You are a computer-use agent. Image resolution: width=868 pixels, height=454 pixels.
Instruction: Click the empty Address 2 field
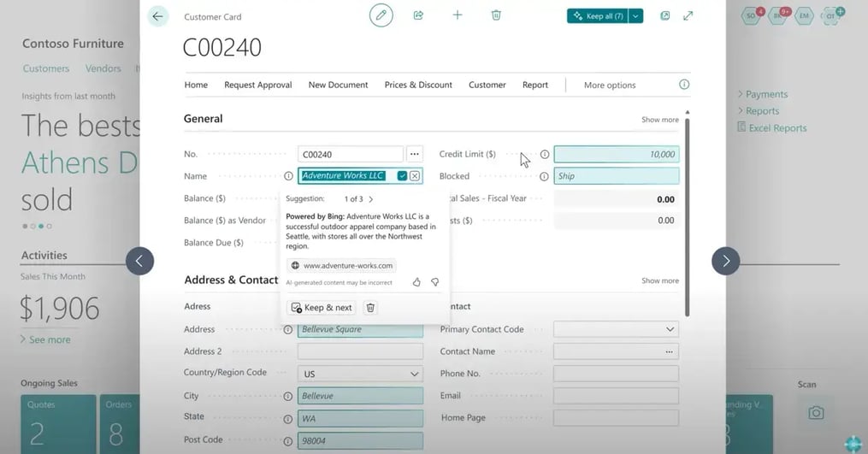pos(360,351)
